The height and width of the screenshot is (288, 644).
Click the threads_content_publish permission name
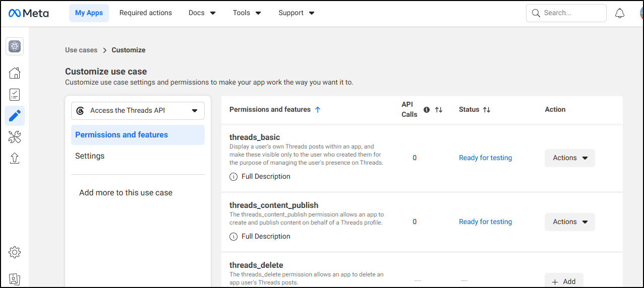[x=274, y=205]
